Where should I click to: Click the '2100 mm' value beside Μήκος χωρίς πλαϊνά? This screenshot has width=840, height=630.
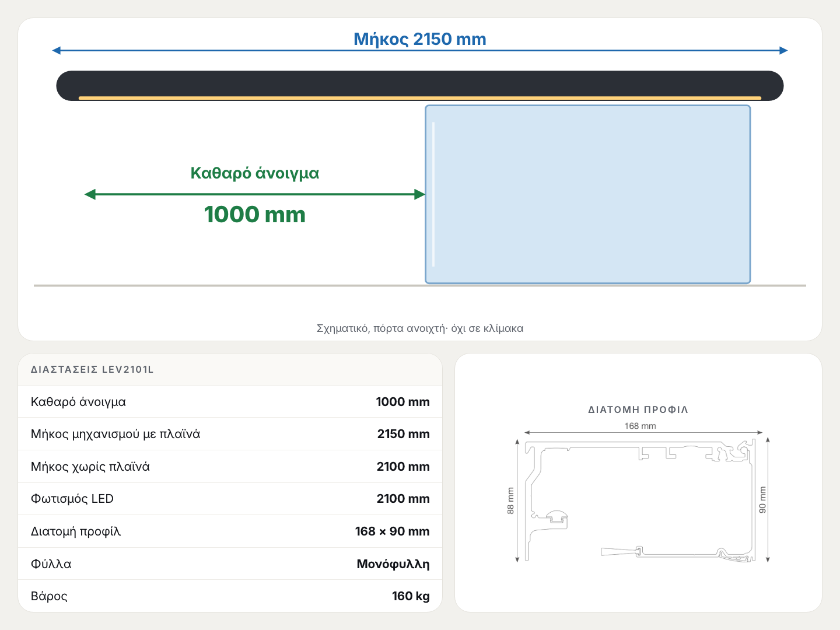tap(403, 467)
